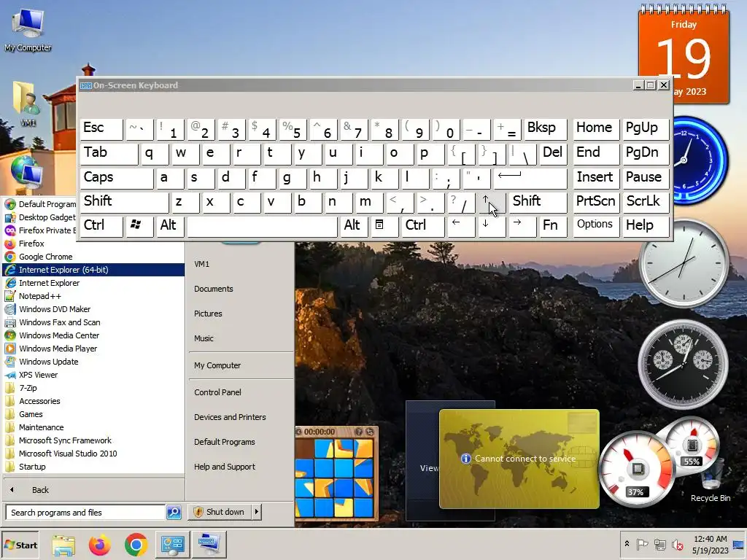
Task: Show hidden tray icons arrow
Action: point(627,544)
